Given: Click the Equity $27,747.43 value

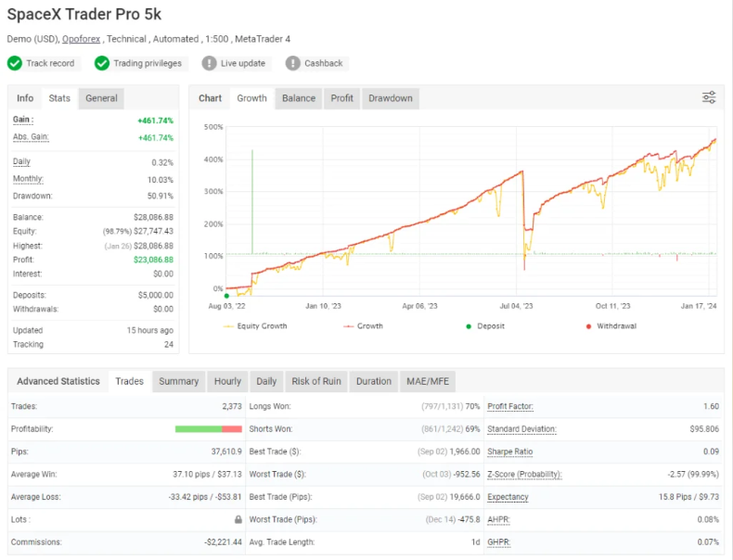Looking at the screenshot, I should [x=153, y=231].
